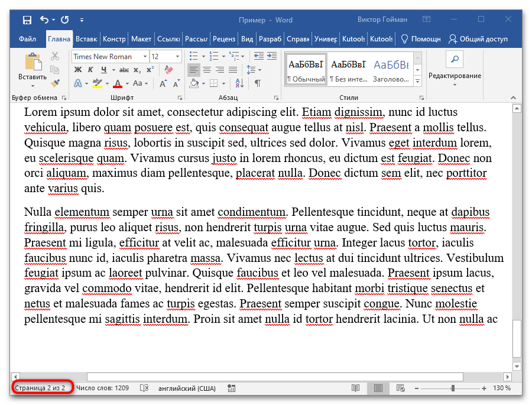Apply borders to the paragraph
532x405 pixels.
pyautogui.click(x=214, y=83)
